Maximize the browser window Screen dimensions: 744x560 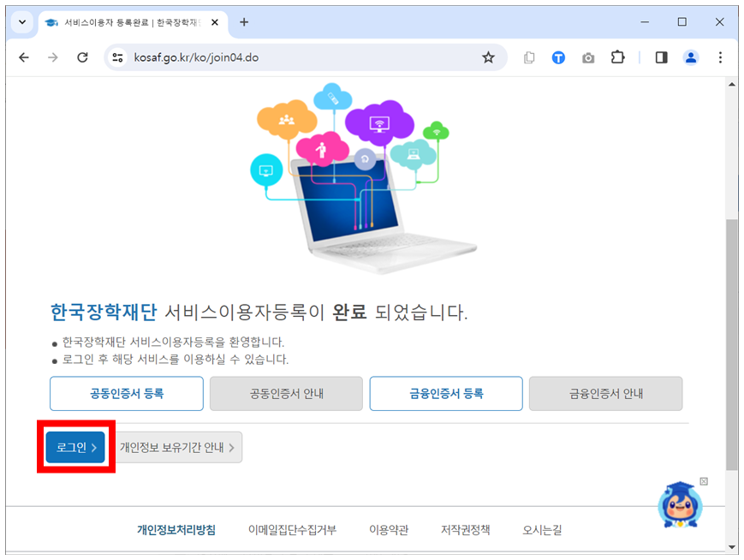tap(682, 21)
